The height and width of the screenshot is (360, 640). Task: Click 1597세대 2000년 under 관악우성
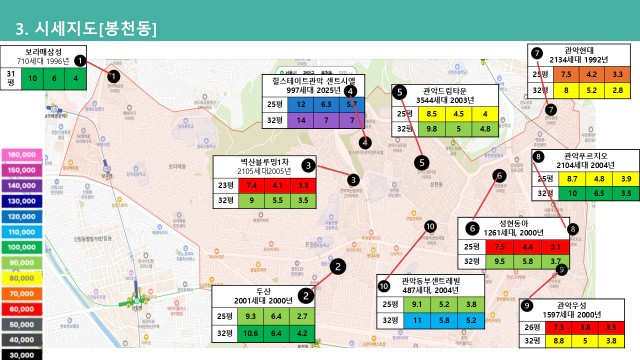pyautogui.click(x=571, y=315)
